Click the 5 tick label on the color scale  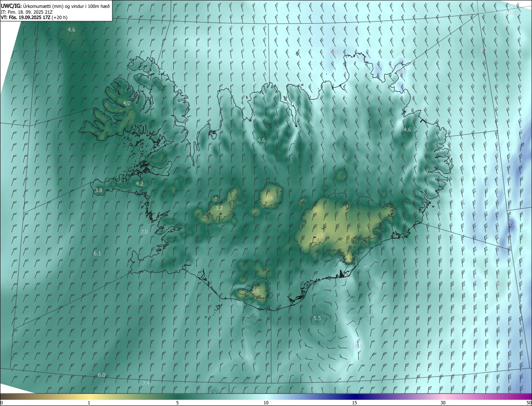click(x=177, y=403)
